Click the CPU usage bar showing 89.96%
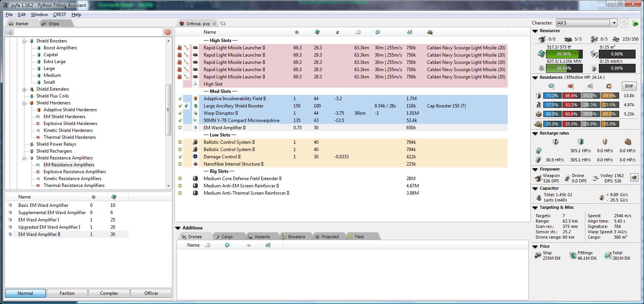The height and width of the screenshot is (304, 644). (x=564, y=54)
